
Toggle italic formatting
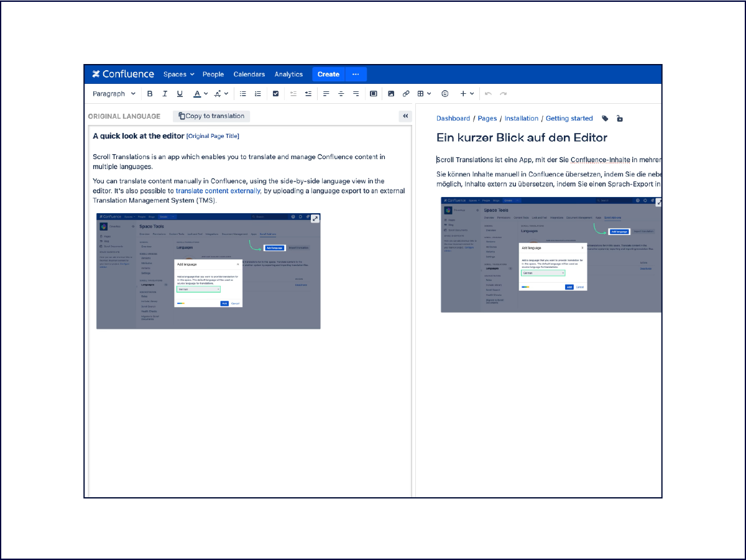click(x=165, y=94)
